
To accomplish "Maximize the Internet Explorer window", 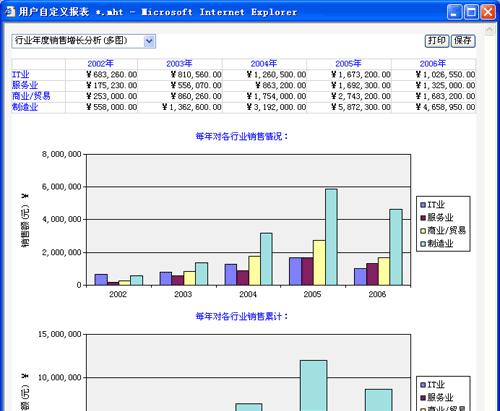I will pyautogui.click(x=471, y=12).
